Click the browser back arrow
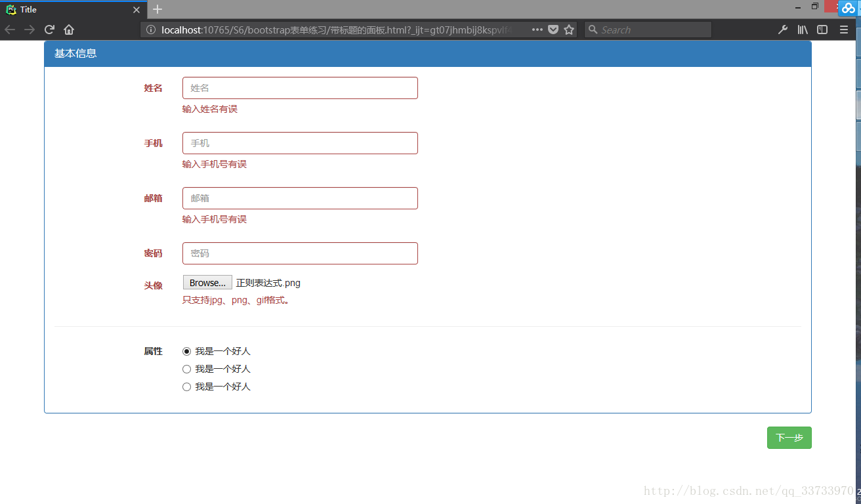Image resolution: width=861 pixels, height=504 pixels. click(10, 30)
